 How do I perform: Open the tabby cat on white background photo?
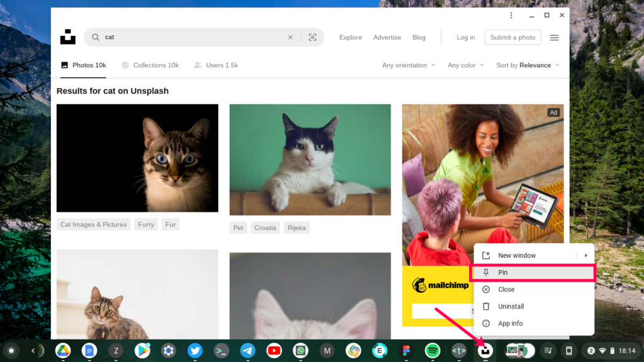coord(137,294)
